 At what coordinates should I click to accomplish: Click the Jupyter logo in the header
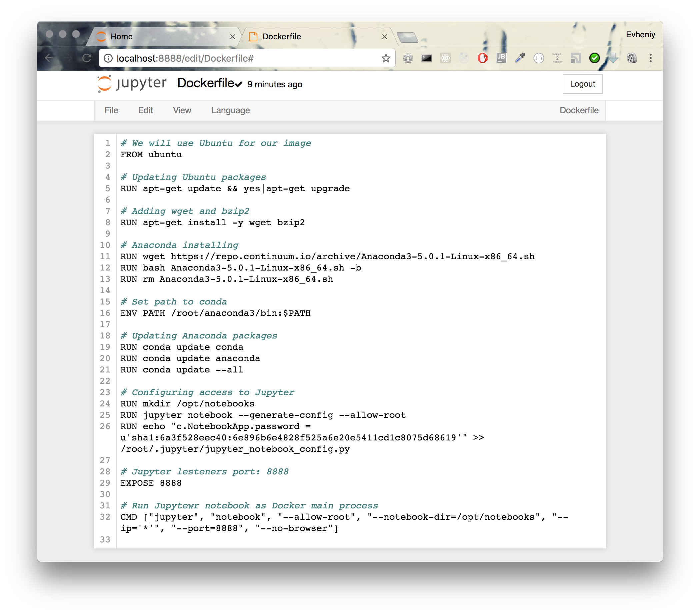(x=132, y=84)
